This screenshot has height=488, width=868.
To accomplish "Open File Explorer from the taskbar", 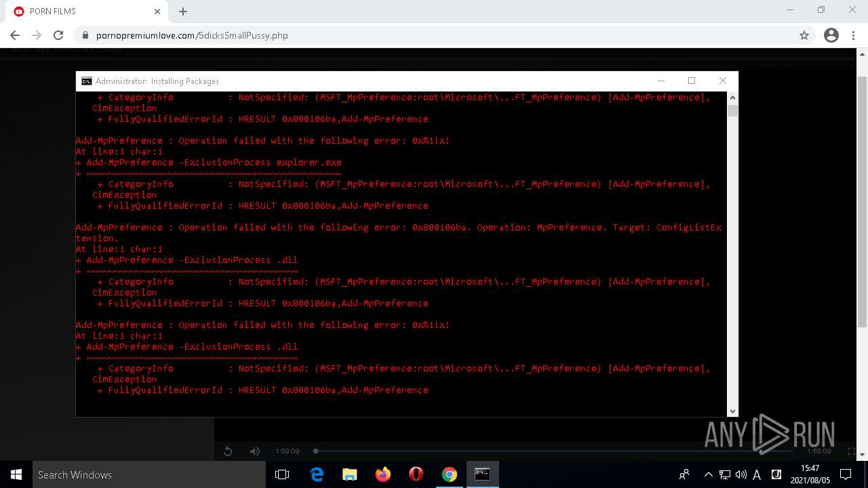I will coord(350,474).
